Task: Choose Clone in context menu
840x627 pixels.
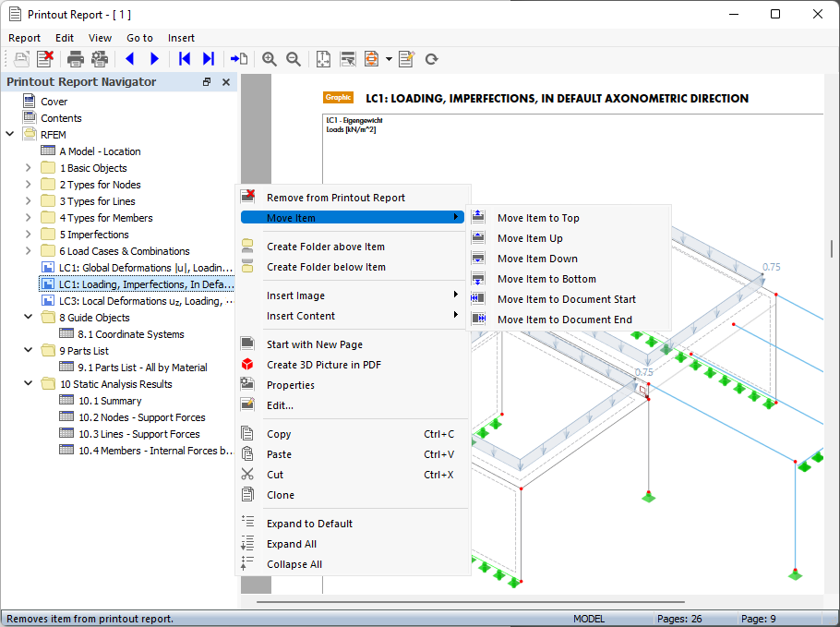Action: [x=352, y=495]
